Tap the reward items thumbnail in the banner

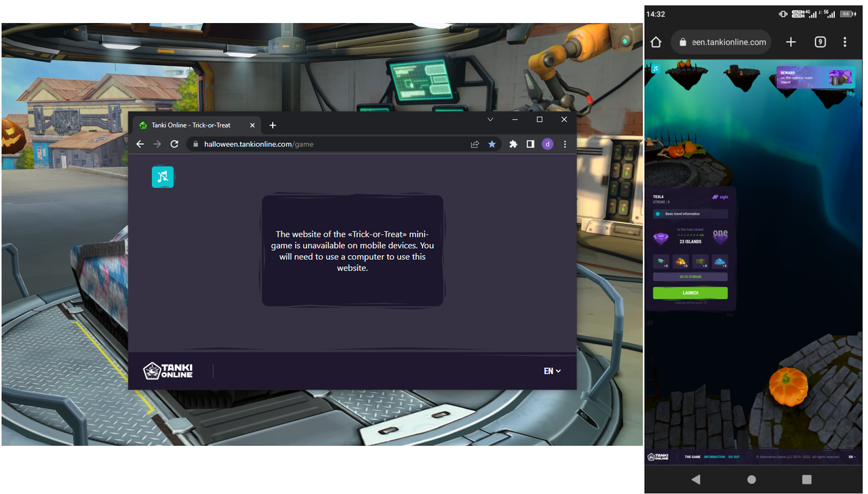point(841,78)
